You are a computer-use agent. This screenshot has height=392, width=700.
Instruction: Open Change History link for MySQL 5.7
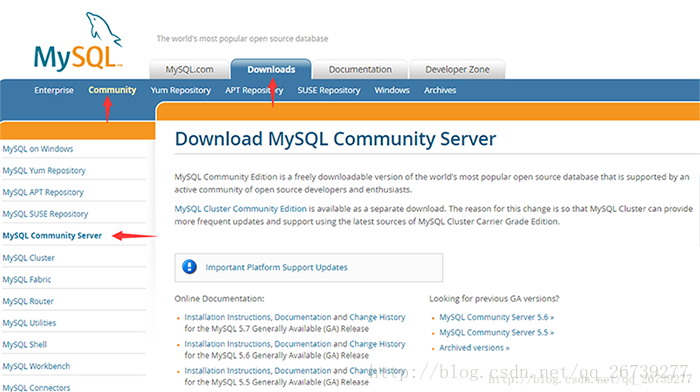coord(377,317)
